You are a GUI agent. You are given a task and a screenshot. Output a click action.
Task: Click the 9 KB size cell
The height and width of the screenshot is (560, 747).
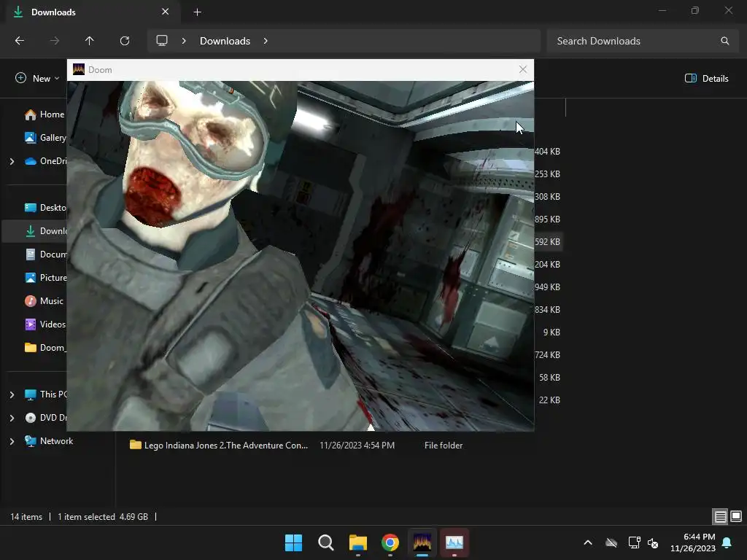tap(551, 332)
